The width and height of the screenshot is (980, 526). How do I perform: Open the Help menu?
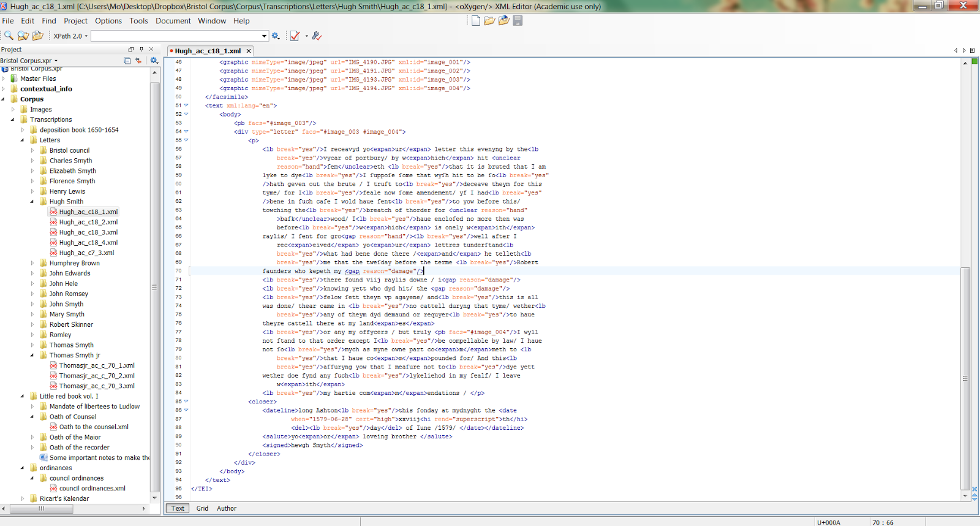pos(241,21)
